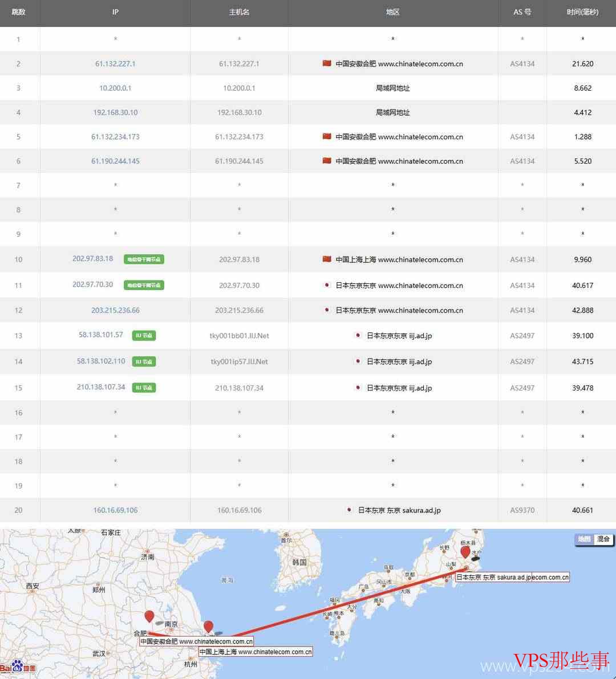Click the 跳数 column header
616x679 pixels.
18,12
